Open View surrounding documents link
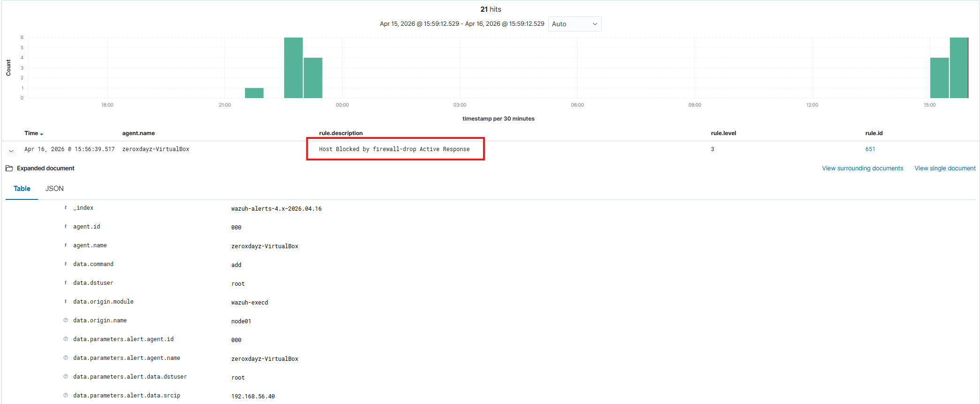Image resolution: width=980 pixels, height=404 pixels. pyautogui.click(x=862, y=168)
